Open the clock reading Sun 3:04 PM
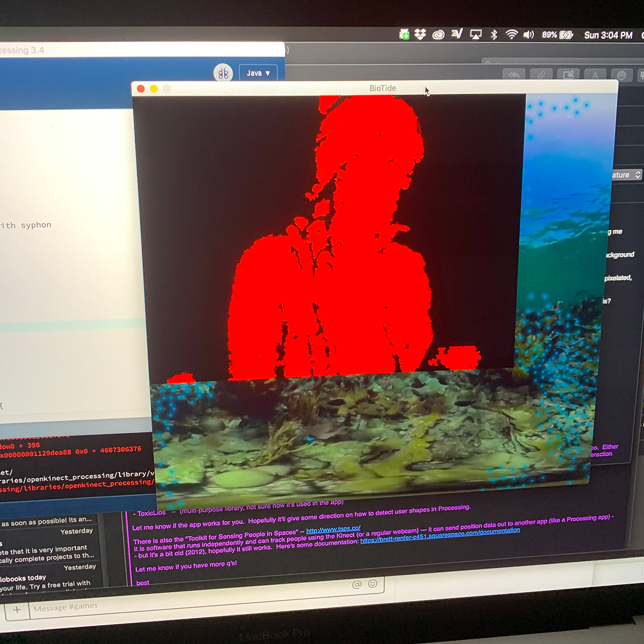 coord(608,35)
